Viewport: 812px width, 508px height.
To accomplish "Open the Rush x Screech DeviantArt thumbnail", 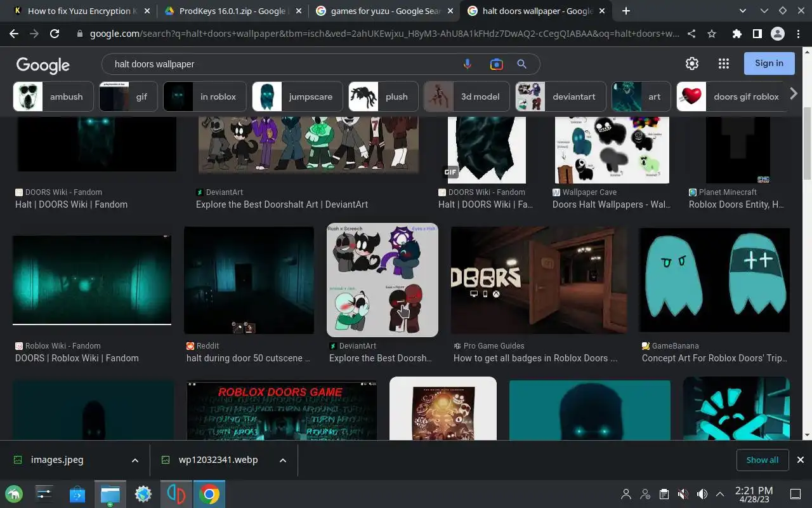I will pyautogui.click(x=383, y=280).
